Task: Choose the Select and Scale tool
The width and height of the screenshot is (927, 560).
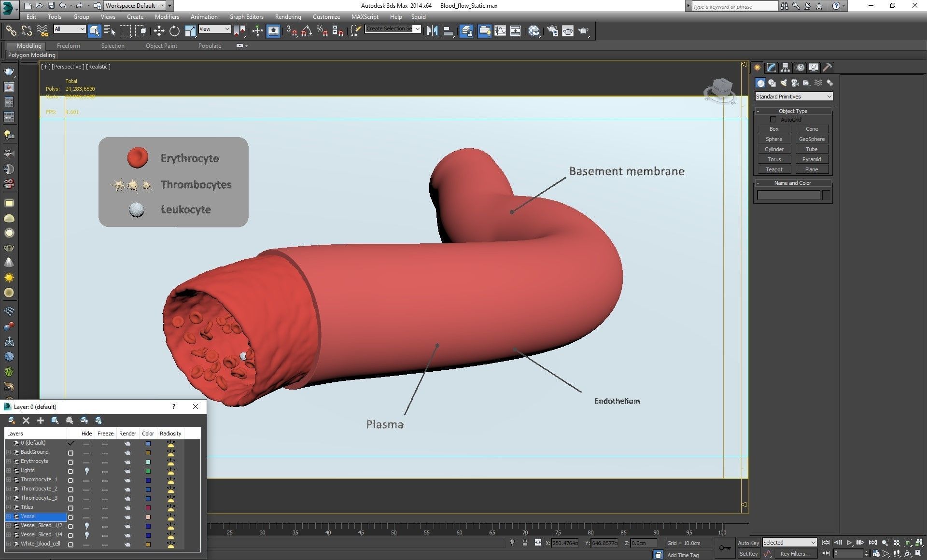Action: pyautogui.click(x=190, y=31)
